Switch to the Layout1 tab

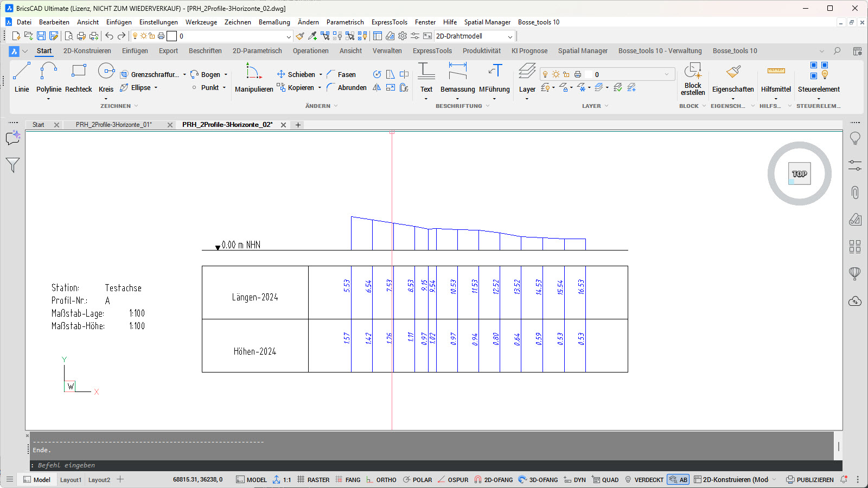tap(71, 480)
